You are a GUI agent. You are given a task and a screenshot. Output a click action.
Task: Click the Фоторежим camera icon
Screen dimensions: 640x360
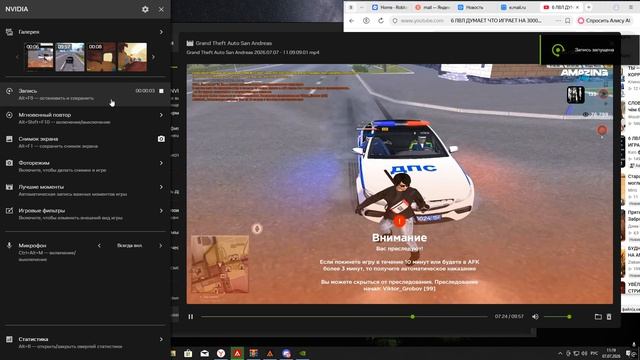(x=9, y=163)
